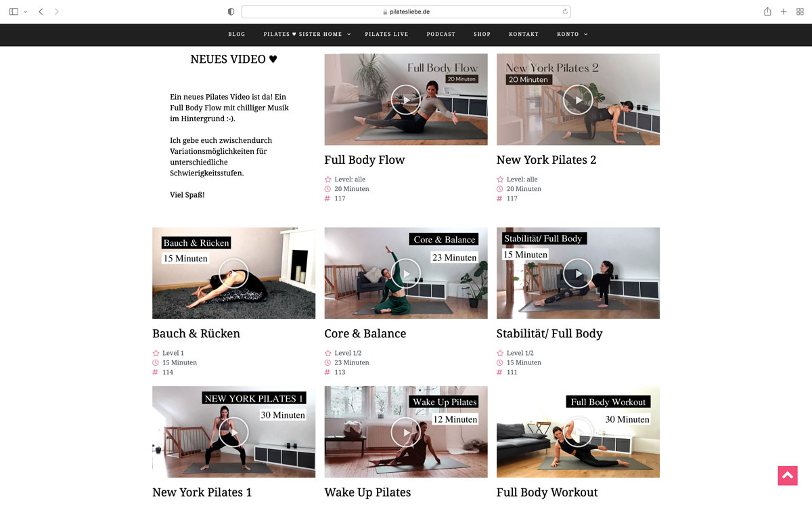Screen dimensions: 812x508
Task: Open the sidebar options chevron in Safari
Action: (x=26, y=12)
